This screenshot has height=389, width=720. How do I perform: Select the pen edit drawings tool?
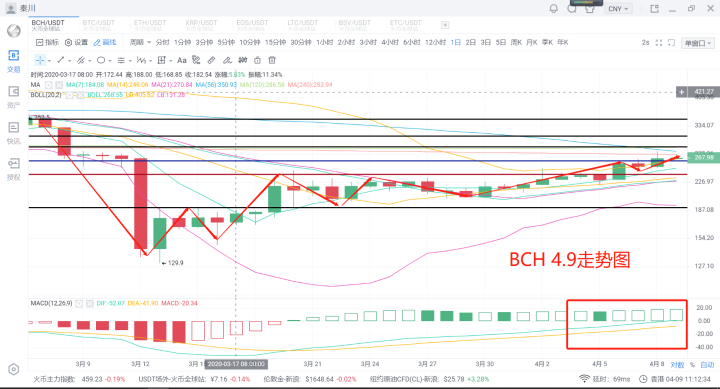click(227, 60)
